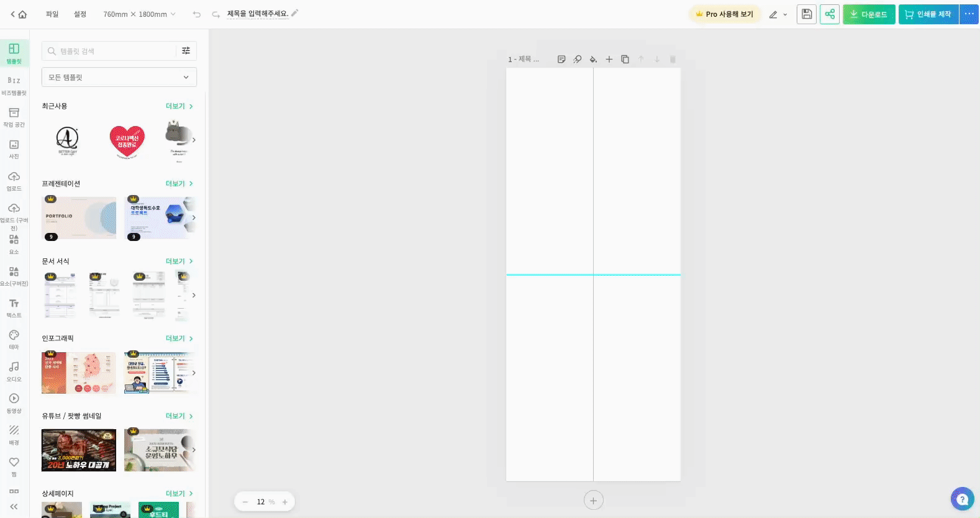Open the 760mm × 1800mm size dropdown

pos(139,14)
